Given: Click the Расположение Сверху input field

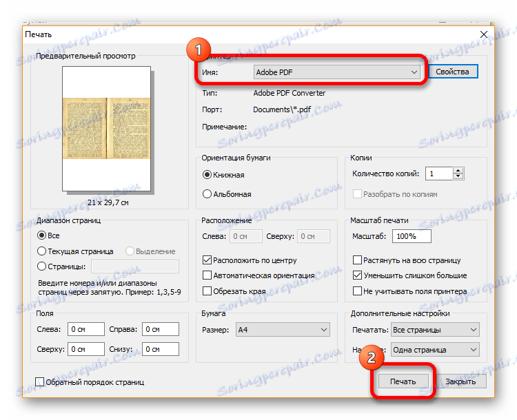Looking at the screenshot, I should [314, 236].
